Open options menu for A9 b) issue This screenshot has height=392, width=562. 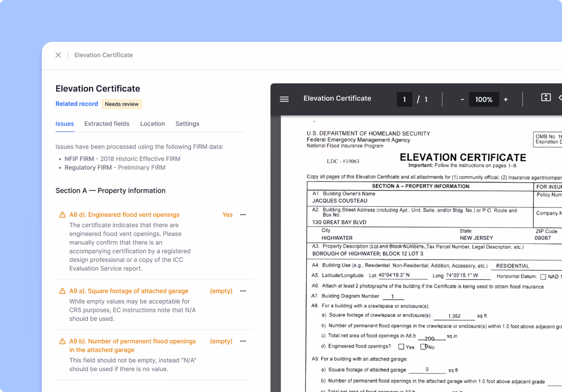(x=243, y=341)
